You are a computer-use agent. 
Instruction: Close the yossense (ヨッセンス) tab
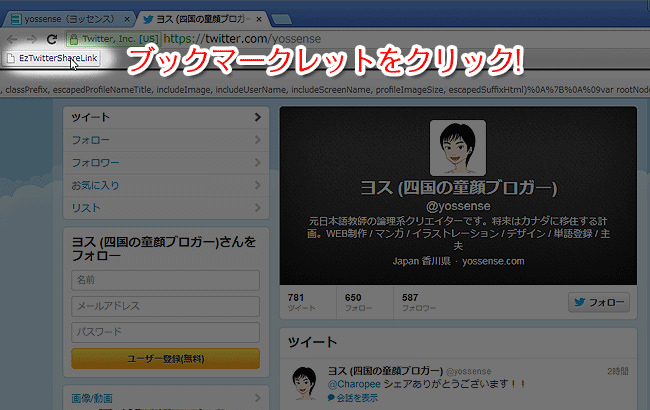click(x=127, y=19)
